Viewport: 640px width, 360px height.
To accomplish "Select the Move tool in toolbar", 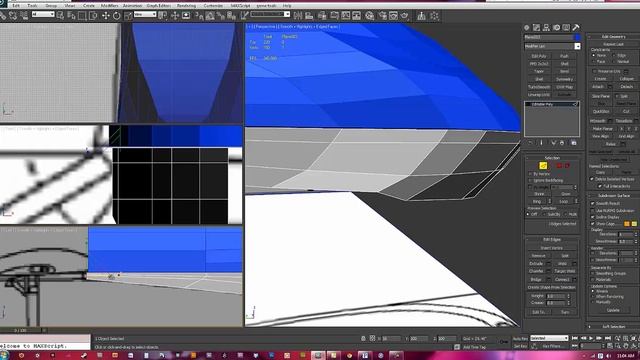I will [106, 16].
